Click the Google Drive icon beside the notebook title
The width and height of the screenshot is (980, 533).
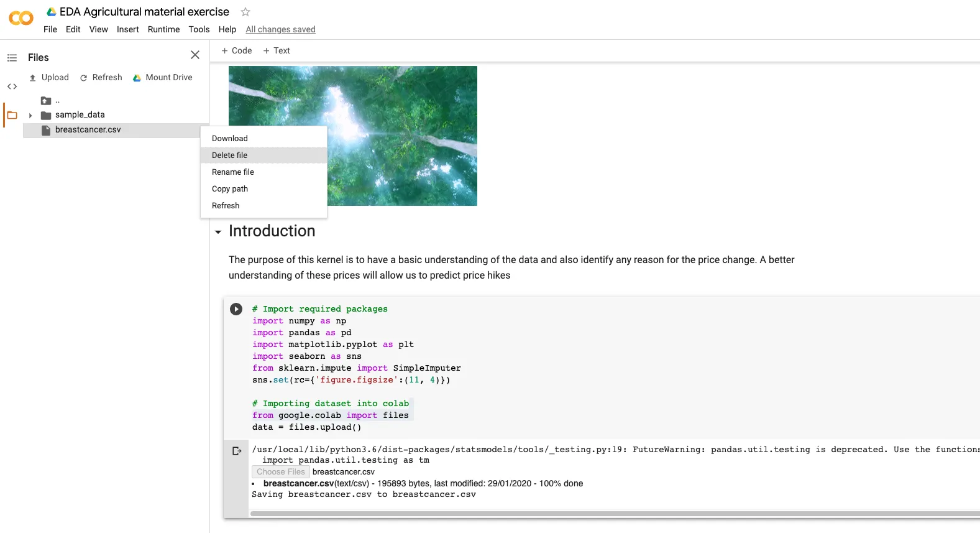(52, 12)
